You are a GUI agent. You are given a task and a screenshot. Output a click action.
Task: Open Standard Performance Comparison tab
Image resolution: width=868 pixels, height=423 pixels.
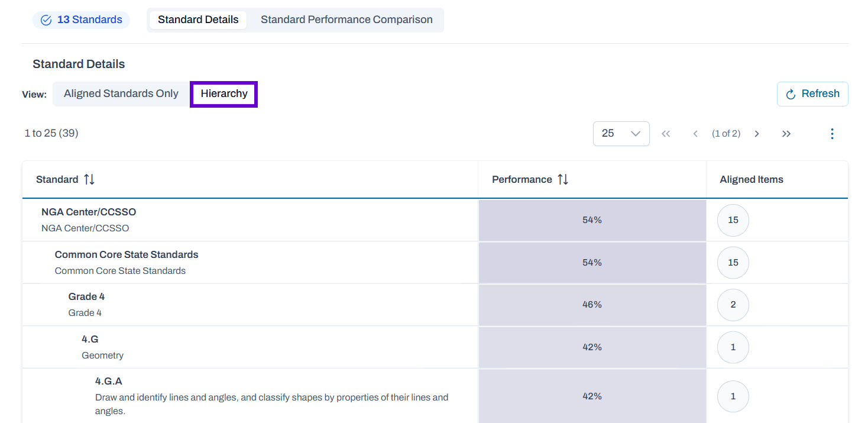(346, 20)
